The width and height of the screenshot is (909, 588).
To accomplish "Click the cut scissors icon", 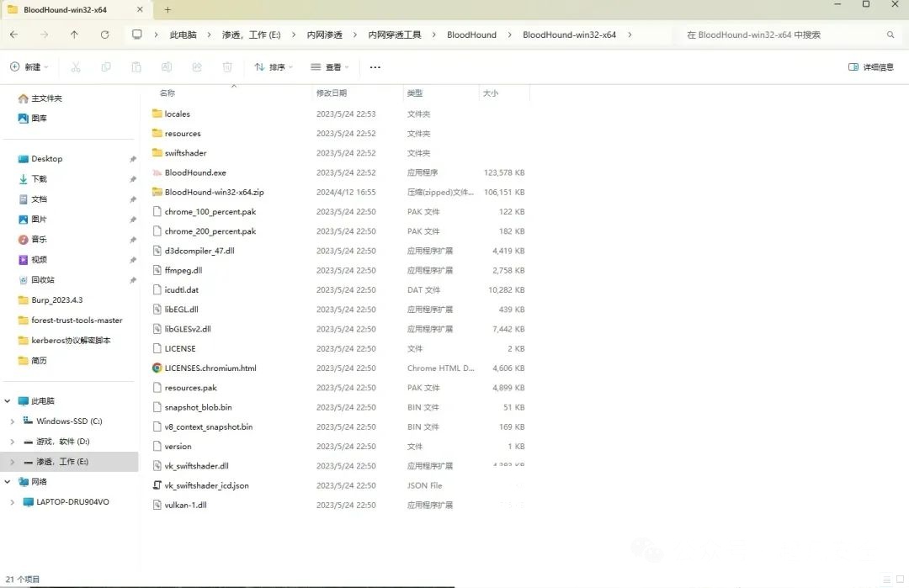I will (x=76, y=67).
